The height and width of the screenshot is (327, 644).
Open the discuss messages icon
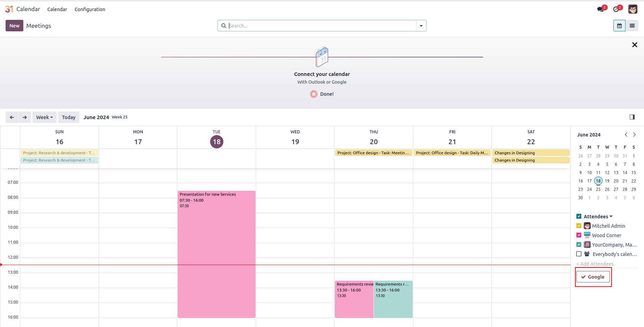pos(600,9)
